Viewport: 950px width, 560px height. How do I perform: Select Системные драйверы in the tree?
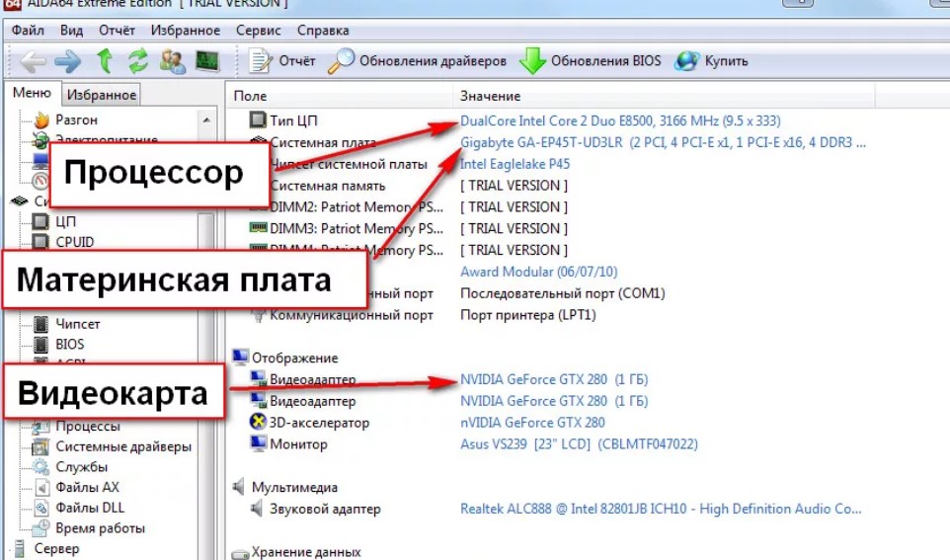coord(123,446)
